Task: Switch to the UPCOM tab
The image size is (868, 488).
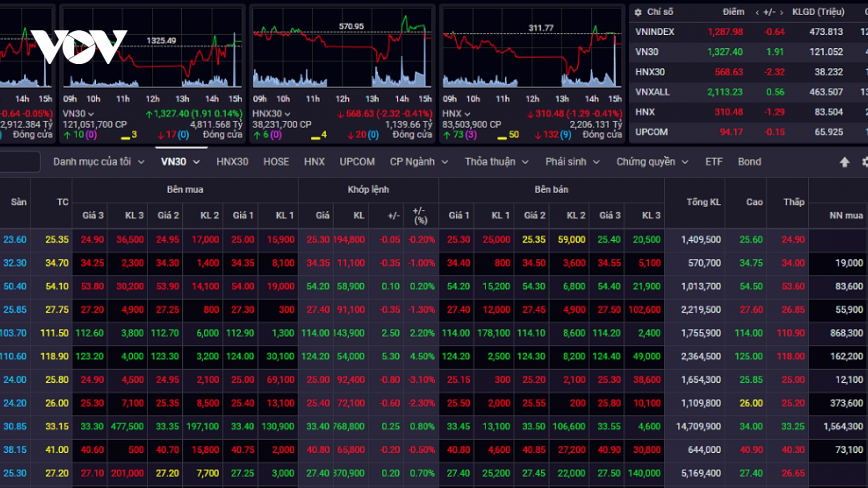Action: (x=357, y=162)
